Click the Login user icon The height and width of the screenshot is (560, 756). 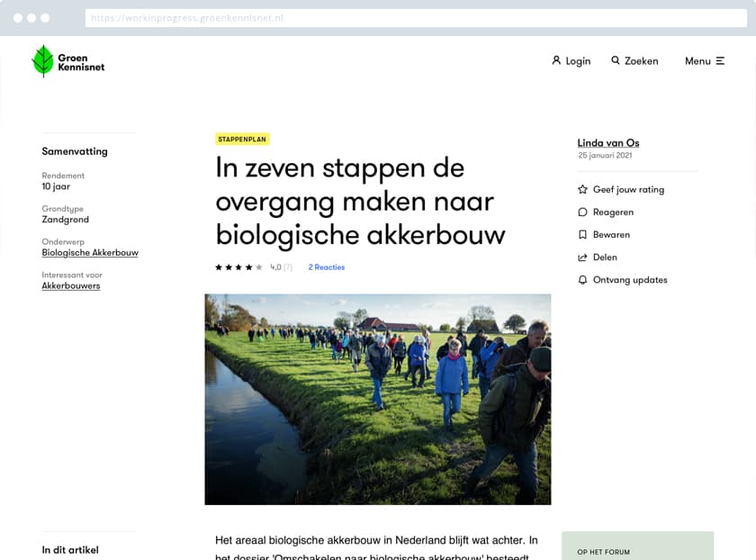pyautogui.click(x=556, y=60)
